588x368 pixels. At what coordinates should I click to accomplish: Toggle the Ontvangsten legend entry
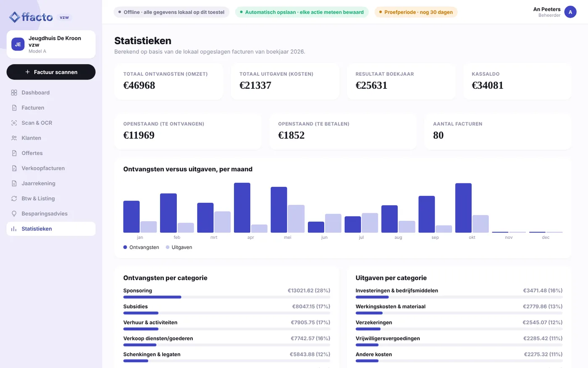(x=141, y=247)
